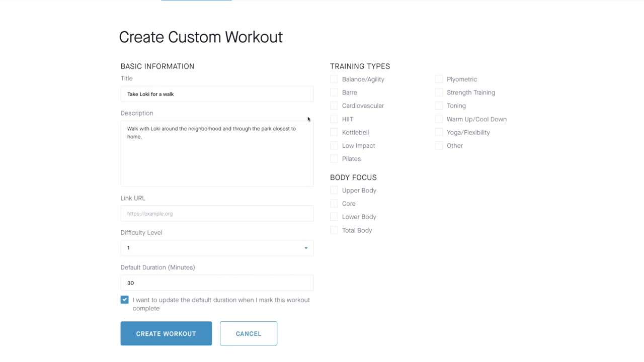The image size is (644, 362).
Task: Select the Barre training type
Action: tap(334, 93)
